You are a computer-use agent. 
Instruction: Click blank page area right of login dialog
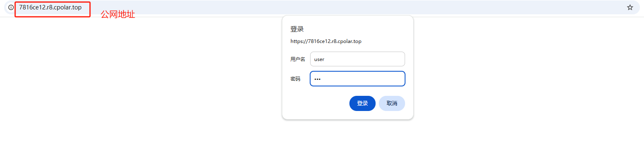(528, 82)
